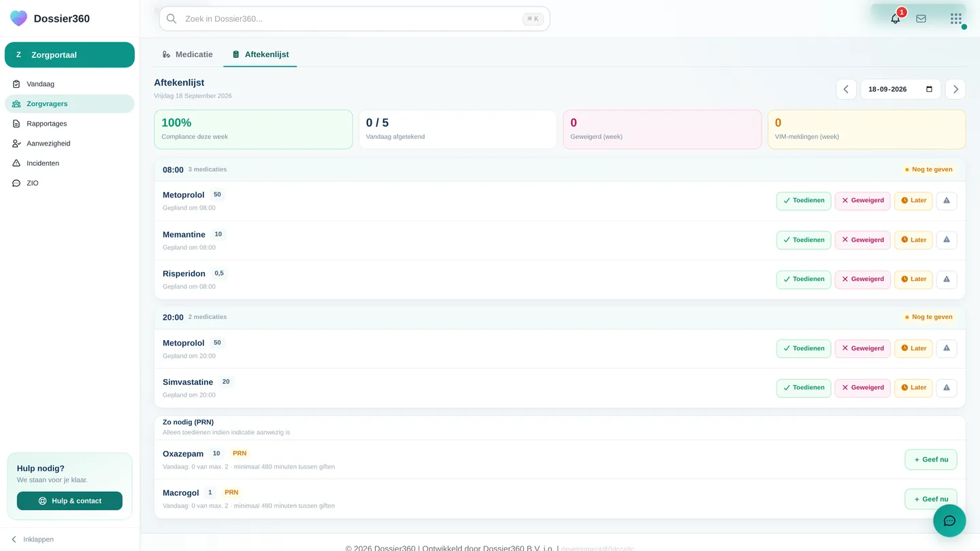
Task: Click Geef nu for Macrogol
Action: 931,499
